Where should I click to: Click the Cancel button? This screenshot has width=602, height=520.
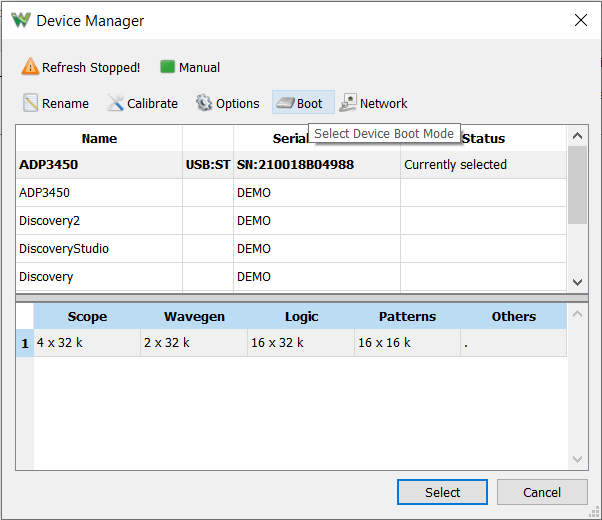[542, 492]
